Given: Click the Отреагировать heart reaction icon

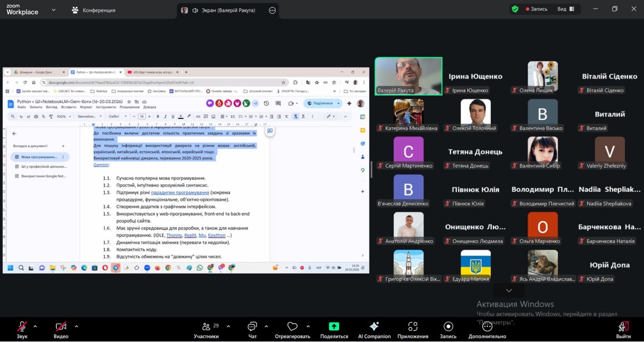Looking at the screenshot, I should pos(292,326).
